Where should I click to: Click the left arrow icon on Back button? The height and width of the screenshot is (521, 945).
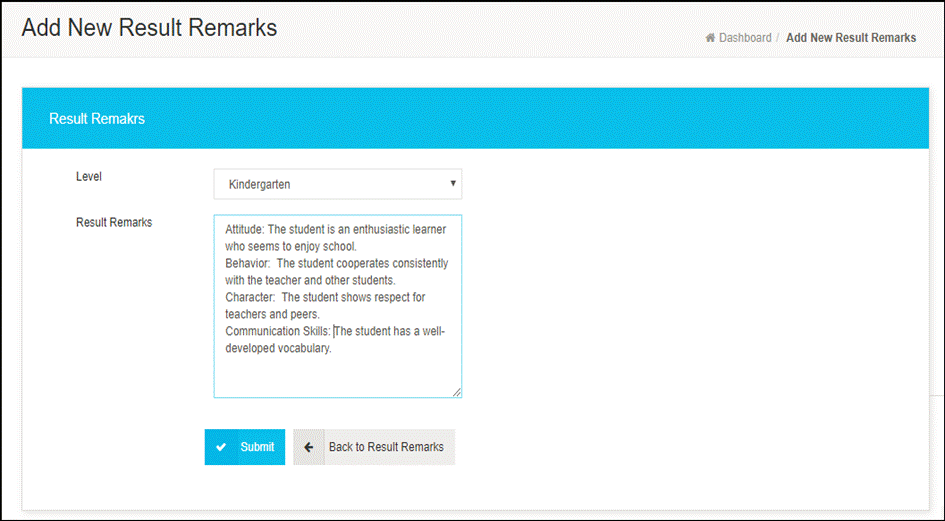click(309, 447)
